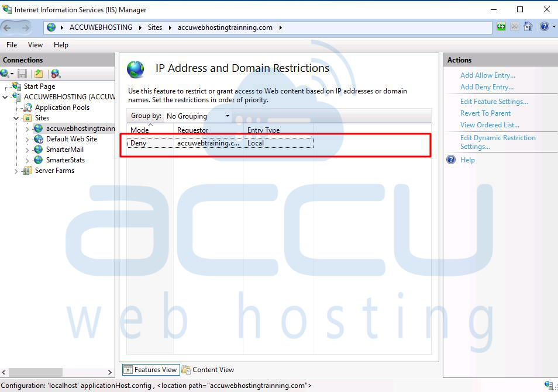Open the Help menu
This screenshot has height=392, width=558.
click(x=61, y=45)
